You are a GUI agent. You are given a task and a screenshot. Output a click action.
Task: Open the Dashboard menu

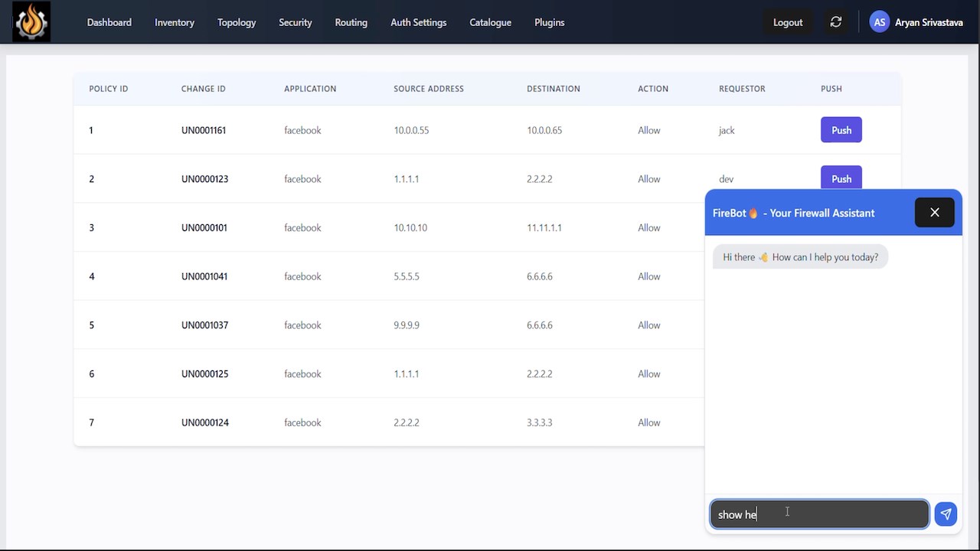tap(109, 22)
